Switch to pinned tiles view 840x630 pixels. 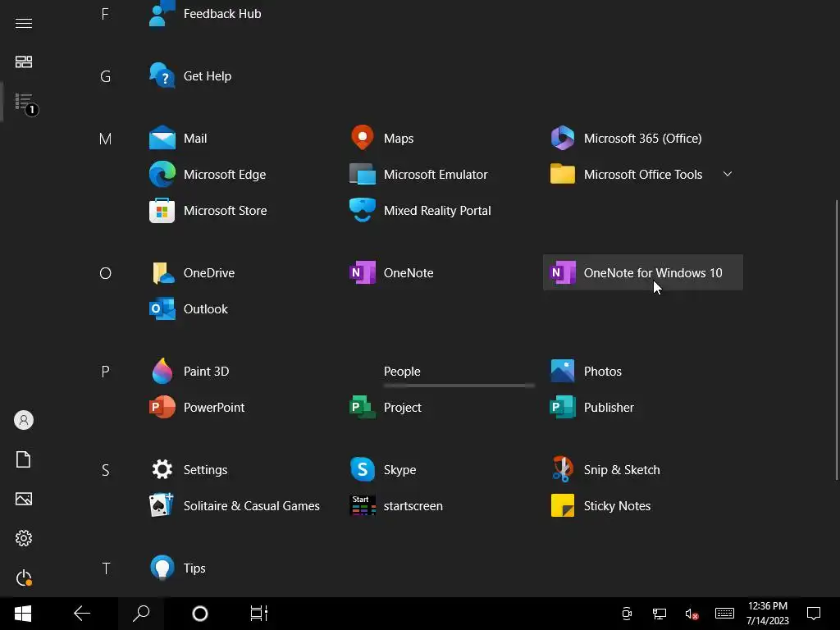(24, 62)
